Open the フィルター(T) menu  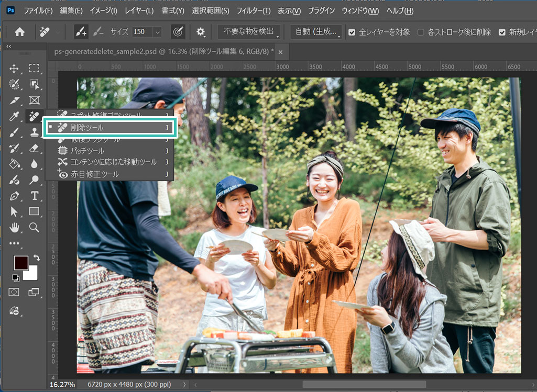[254, 11]
